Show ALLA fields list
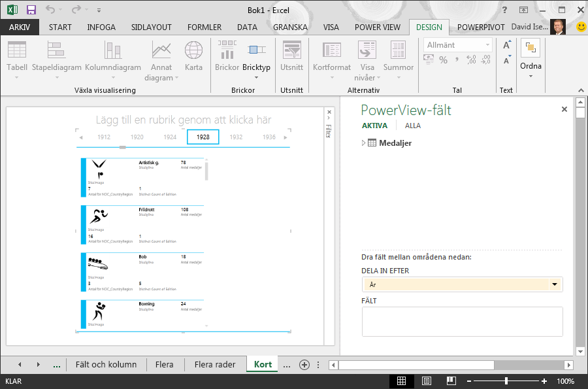This screenshot has width=588, height=389. click(x=413, y=126)
